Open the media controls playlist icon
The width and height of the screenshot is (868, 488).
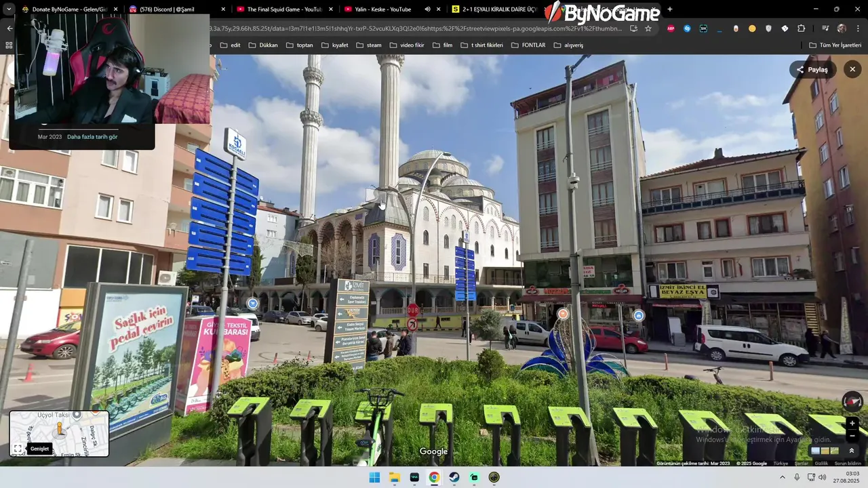(825, 28)
